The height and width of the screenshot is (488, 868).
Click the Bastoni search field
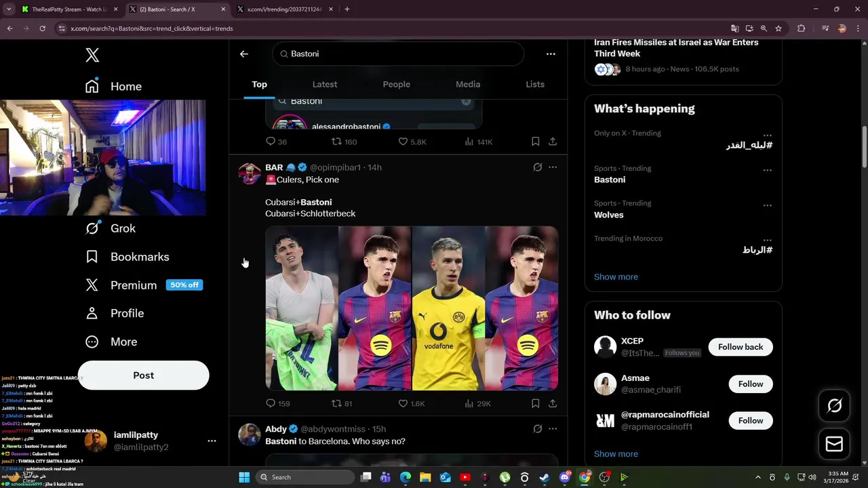pos(398,54)
